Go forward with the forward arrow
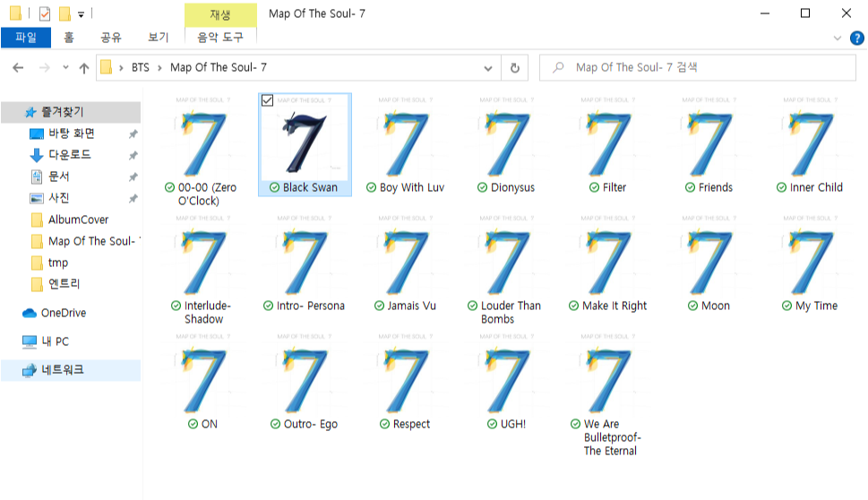This screenshot has height=500, width=868. tap(44, 67)
